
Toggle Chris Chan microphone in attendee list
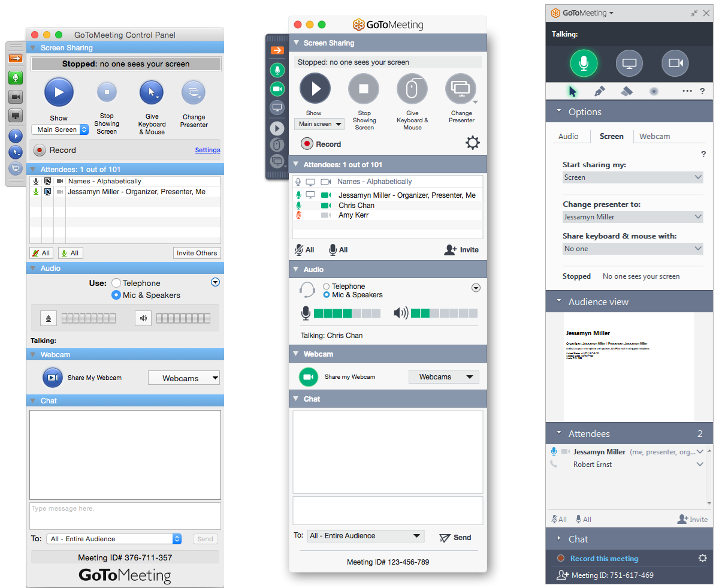coord(298,206)
